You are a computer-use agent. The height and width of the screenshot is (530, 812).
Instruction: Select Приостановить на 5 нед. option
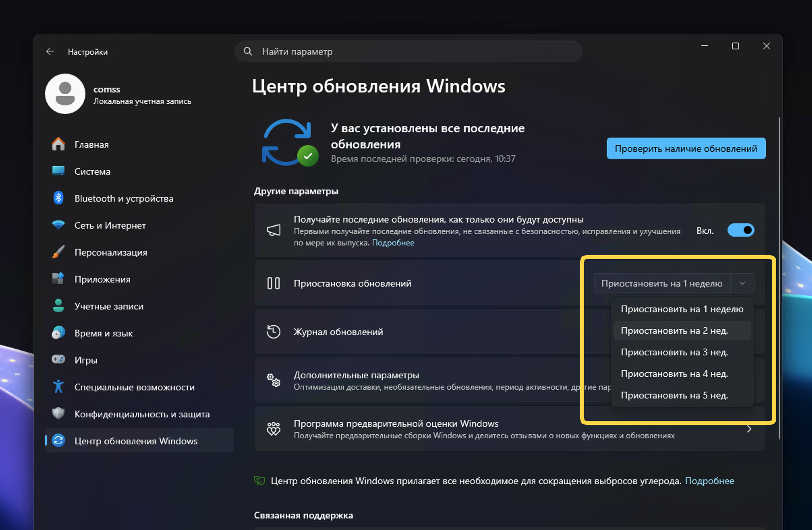click(x=674, y=395)
